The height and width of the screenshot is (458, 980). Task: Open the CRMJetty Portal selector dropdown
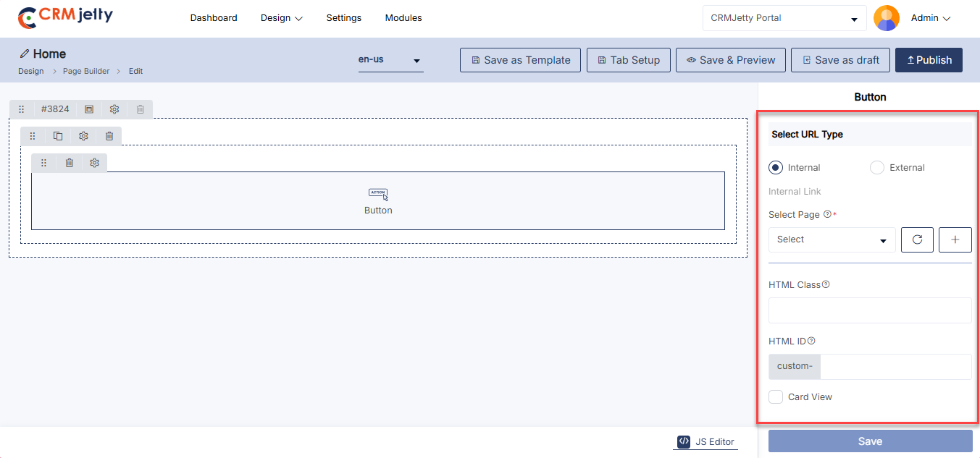pos(784,18)
